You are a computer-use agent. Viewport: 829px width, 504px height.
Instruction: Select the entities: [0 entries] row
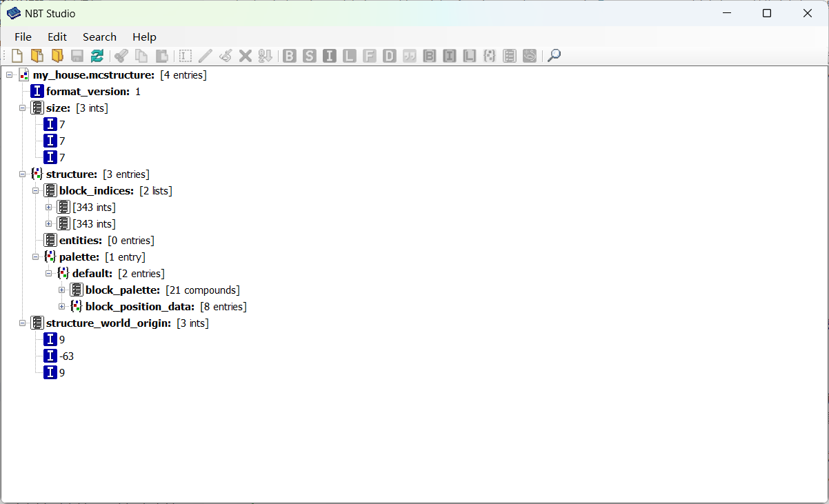click(99, 240)
